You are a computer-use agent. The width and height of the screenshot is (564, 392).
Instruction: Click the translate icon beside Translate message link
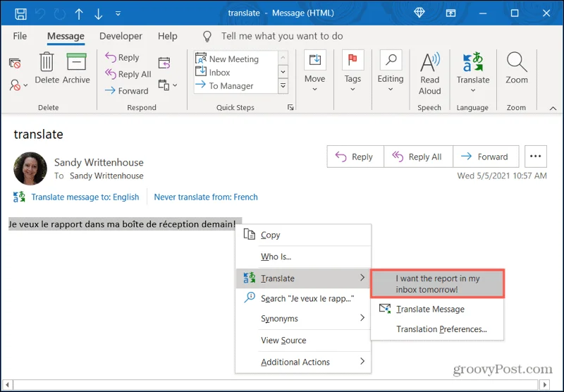coord(19,197)
